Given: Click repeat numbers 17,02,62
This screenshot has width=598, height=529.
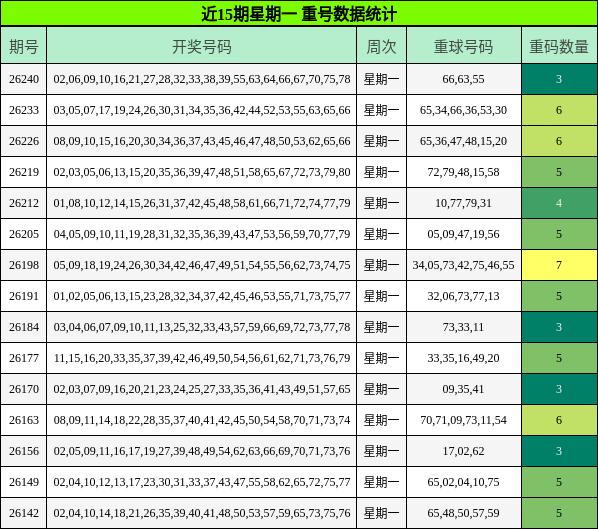Looking at the screenshot, I should 463,451.
